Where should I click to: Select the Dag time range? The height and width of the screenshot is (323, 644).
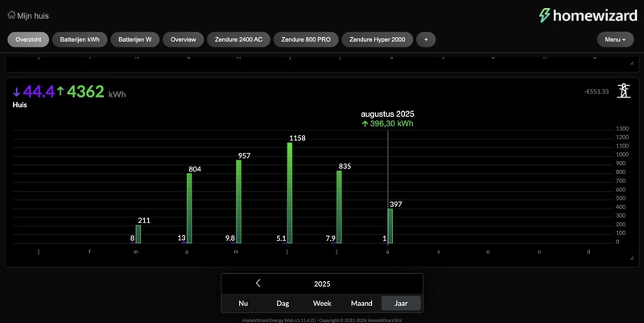tap(283, 304)
